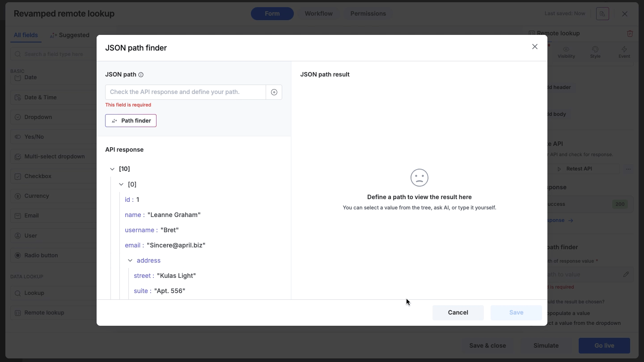This screenshot has height=362, width=644.
Task: Close the form editor with the X icon
Action: coord(625,14)
